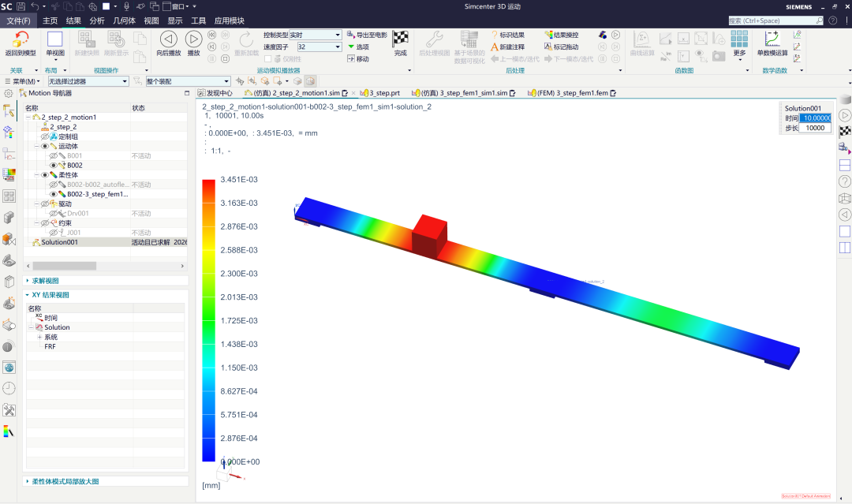Click the 步长 10000 field

point(816,129)
